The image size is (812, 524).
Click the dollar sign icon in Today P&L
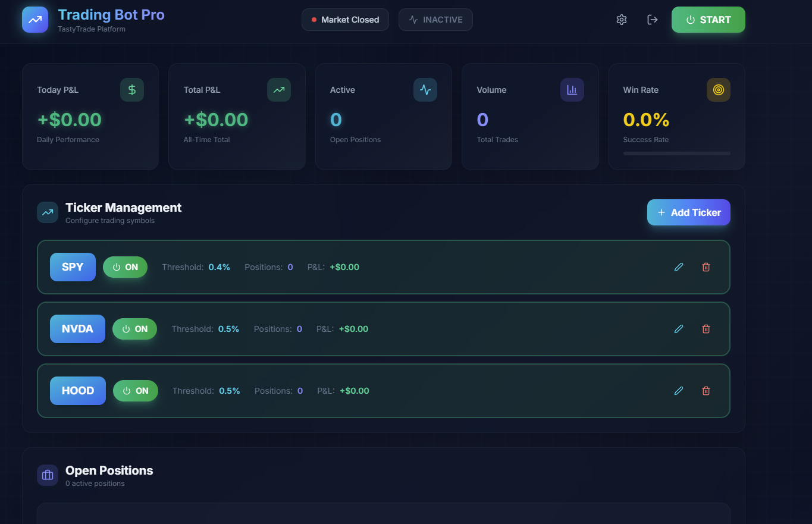click(132, 90)
